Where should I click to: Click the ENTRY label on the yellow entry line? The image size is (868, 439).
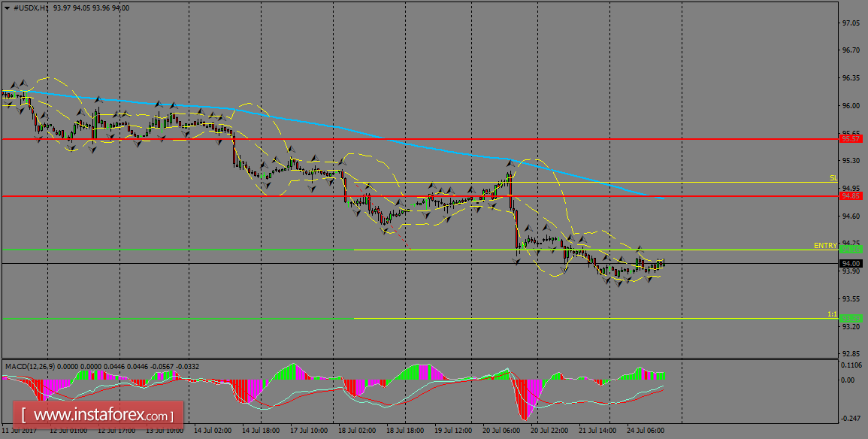pyautogui.click(x=824, y=245)
